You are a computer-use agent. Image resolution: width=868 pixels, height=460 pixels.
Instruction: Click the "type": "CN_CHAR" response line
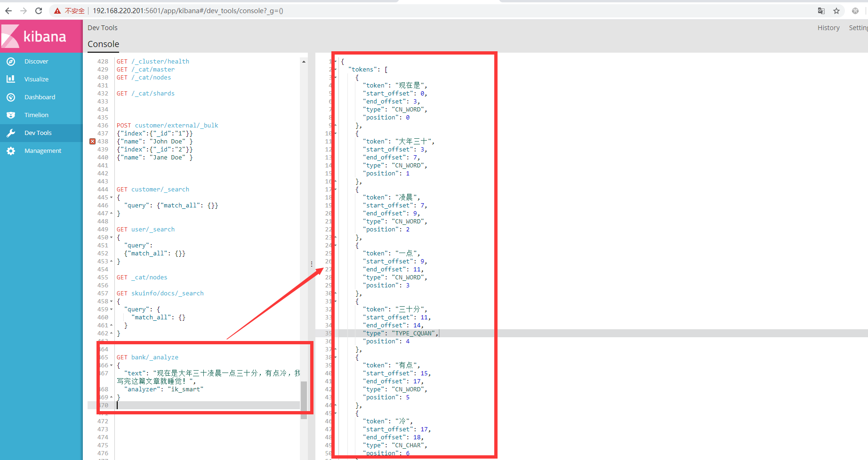pyautogui.click(x=395, y=445)
